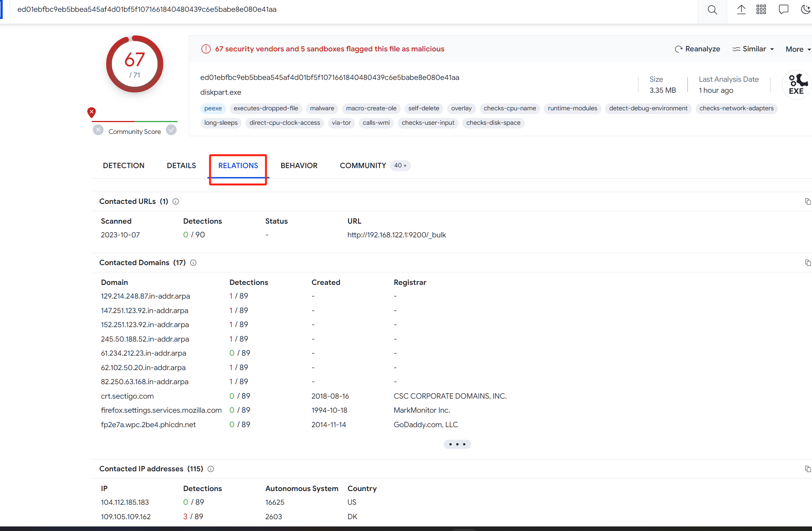Select the detect-debug-environment tag
Screen dimensions: 812x531
coord(648,108)
